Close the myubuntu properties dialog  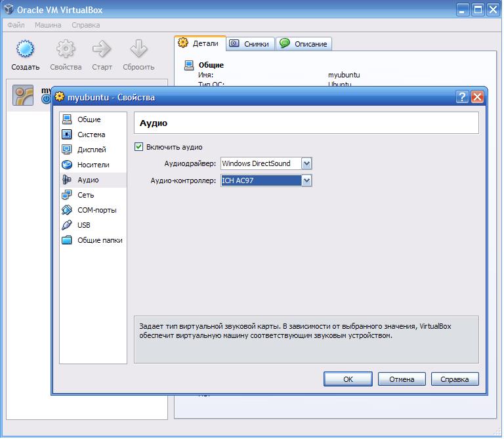tap(477, 96)
